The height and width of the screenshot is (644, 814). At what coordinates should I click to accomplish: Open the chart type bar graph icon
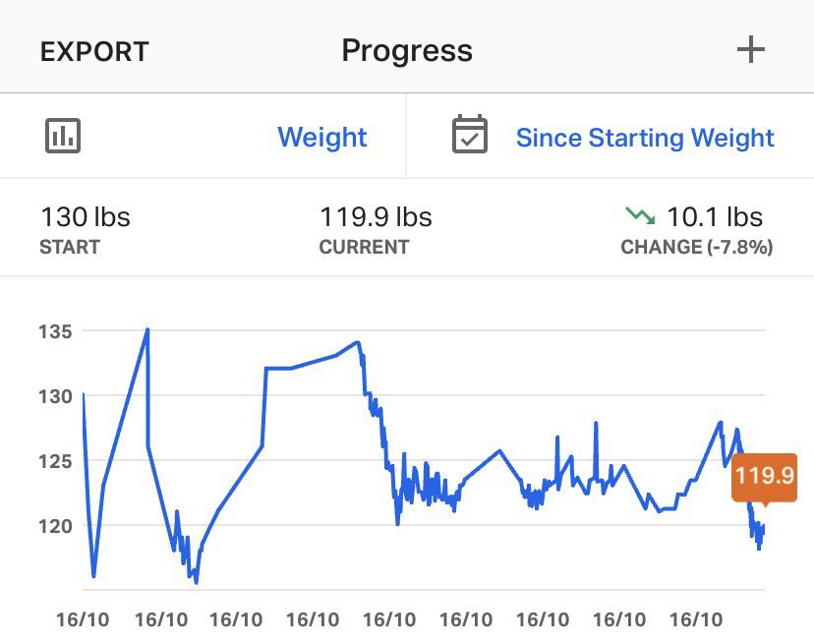point(63,136)
